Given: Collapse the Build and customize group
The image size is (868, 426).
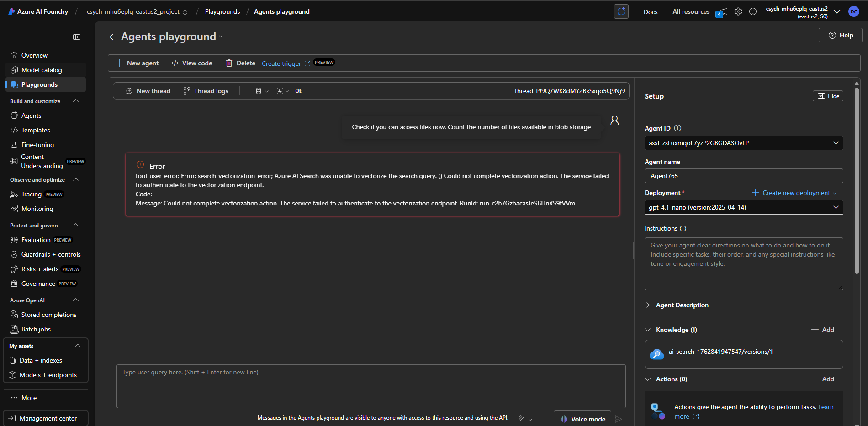Looking at the screenshot, I should click(76, 101).
